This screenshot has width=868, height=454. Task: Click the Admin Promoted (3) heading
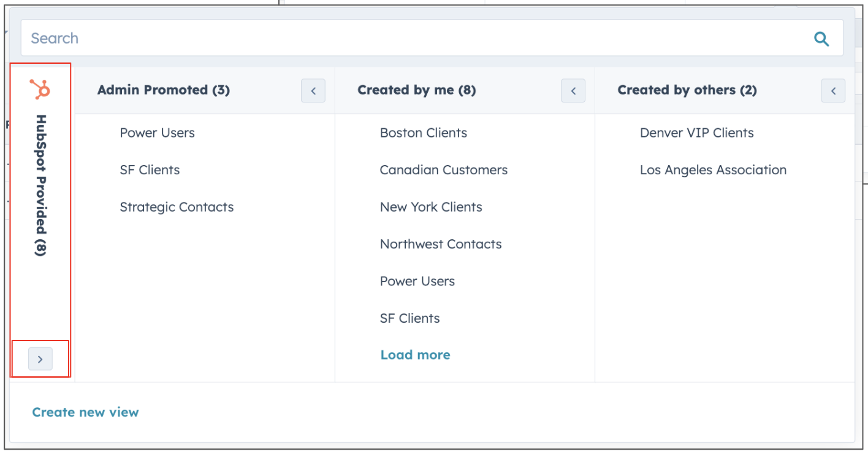164,90
